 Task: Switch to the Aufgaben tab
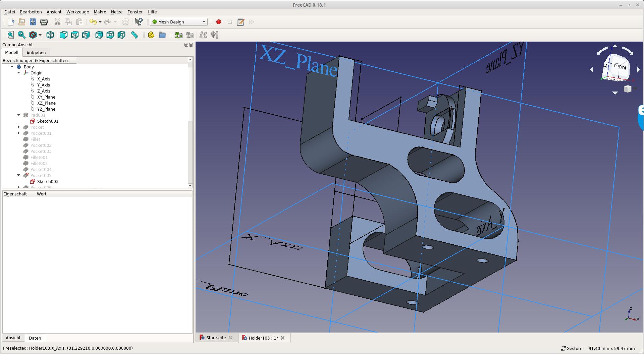pos(36,53)
